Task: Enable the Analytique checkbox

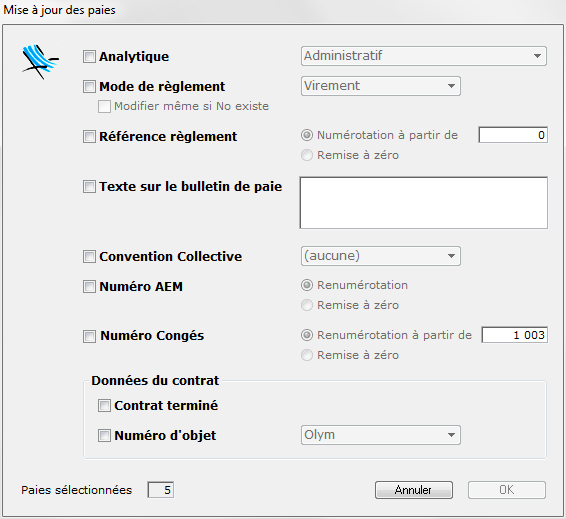Action: point(89,57)
